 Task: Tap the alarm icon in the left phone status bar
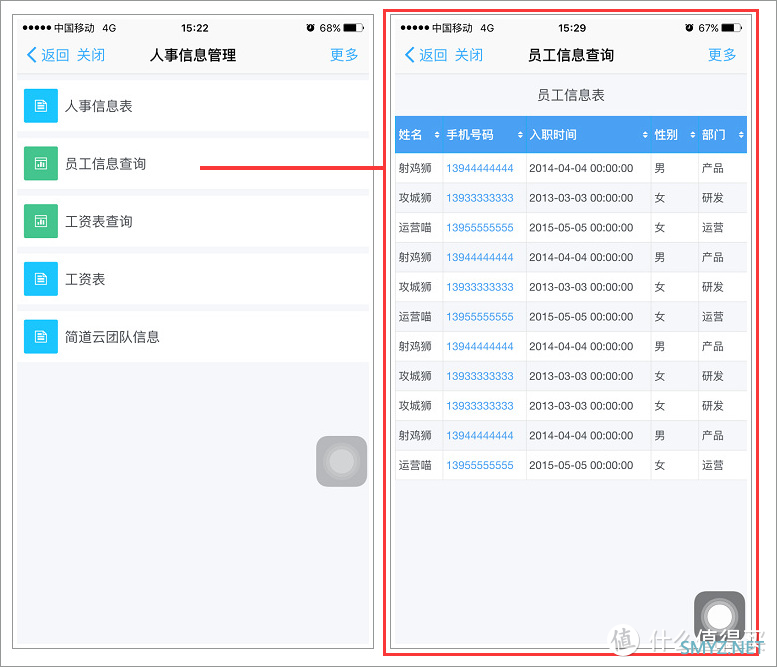(310, 28)
